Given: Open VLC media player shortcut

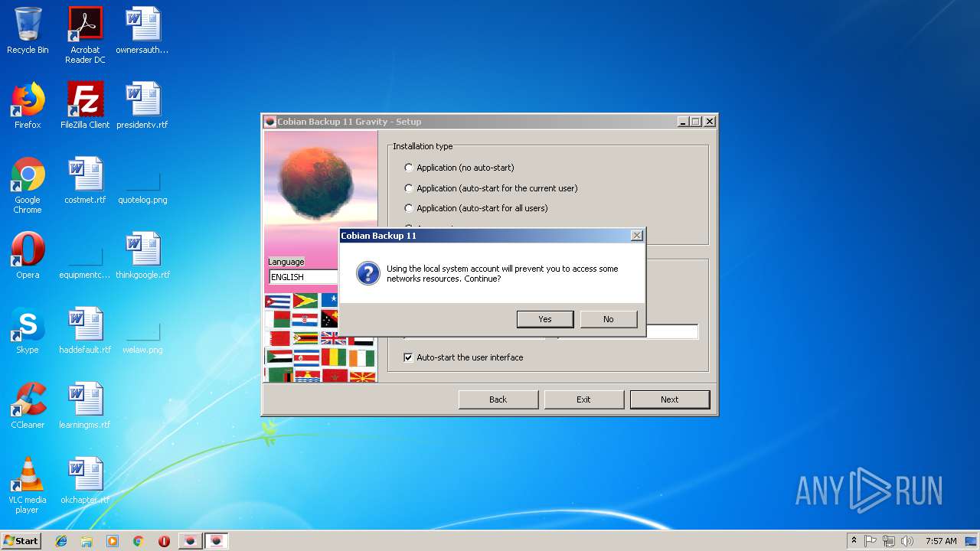Looking at the screenshot, I should tap(28, 485).
